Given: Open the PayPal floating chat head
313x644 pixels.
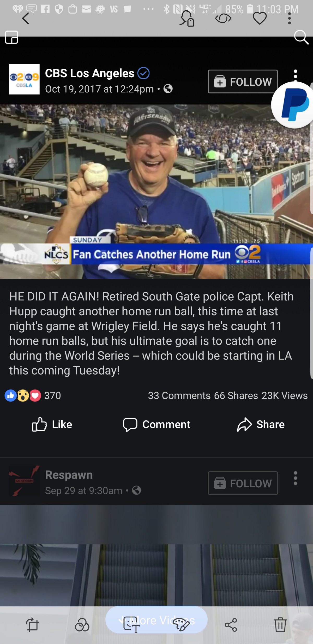Looking at the screenshot, I should [x=293, y=105].
